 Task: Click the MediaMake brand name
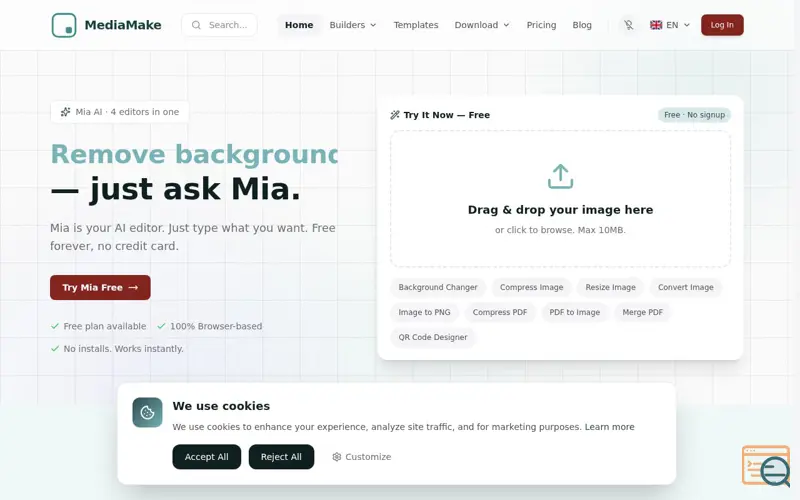[123, 25]
